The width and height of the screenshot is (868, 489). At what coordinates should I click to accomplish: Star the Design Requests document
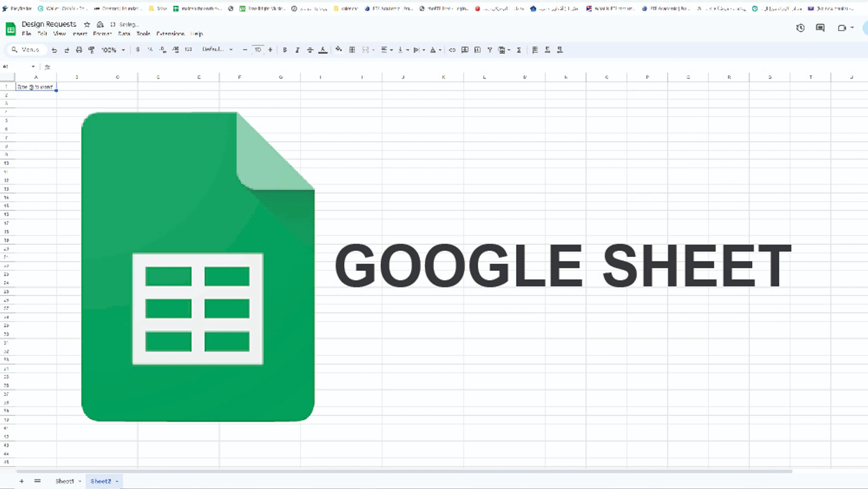(x=87, y=24)
